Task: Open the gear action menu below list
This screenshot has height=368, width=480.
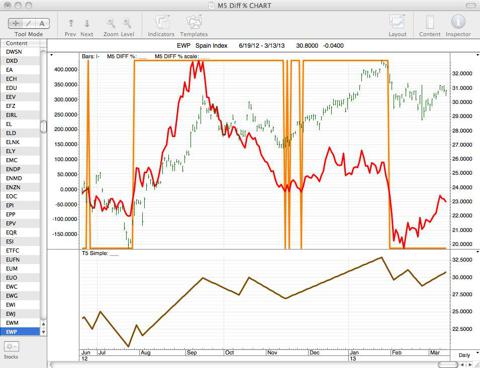Action: pos(11,347)
